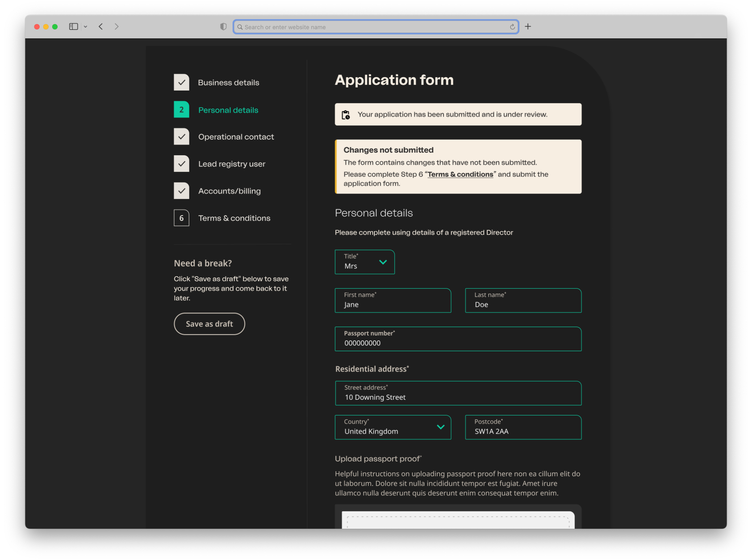
Task: Open the Terms & conditions link in warning
Action: [460, 174]
